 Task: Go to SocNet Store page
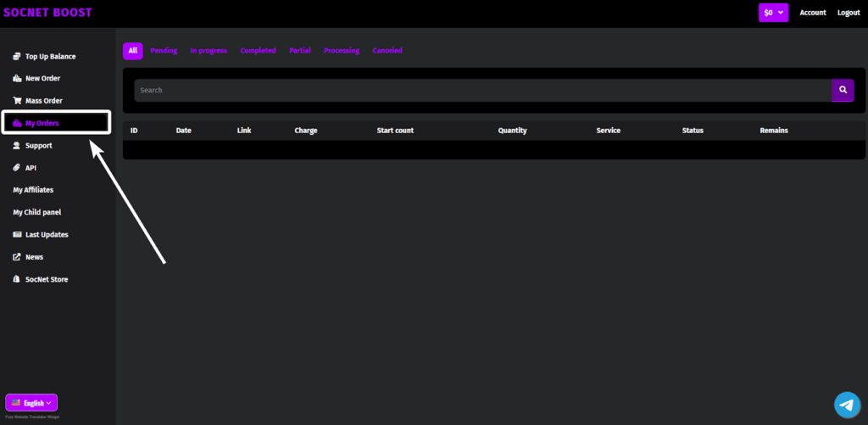pyautogui.click(x=46, y=279)
